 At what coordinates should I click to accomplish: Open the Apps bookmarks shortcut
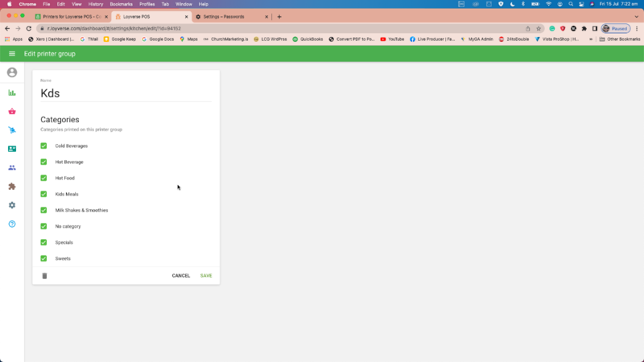[x=14, y=39]
